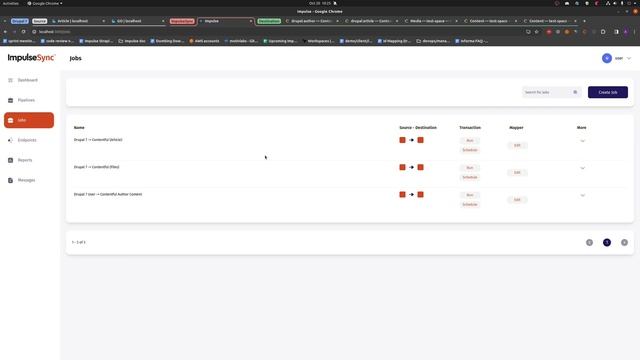Switch to Article | localhost browser tab
This screenshot has width=640, height=360.
point(78,21)
